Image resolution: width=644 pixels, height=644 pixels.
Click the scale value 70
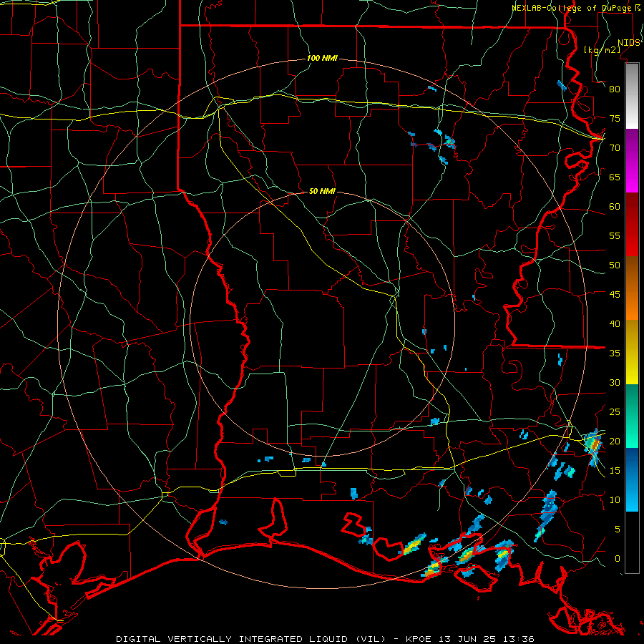pos(615,148)
